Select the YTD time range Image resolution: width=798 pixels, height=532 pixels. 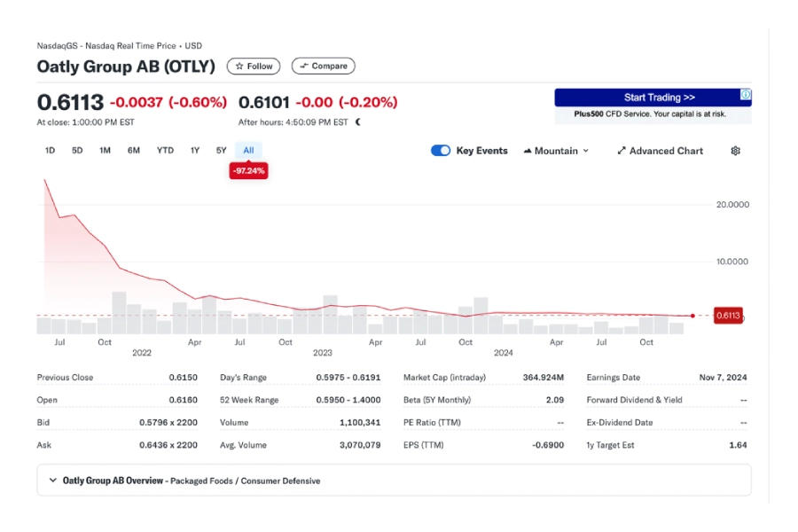[165, 150]
